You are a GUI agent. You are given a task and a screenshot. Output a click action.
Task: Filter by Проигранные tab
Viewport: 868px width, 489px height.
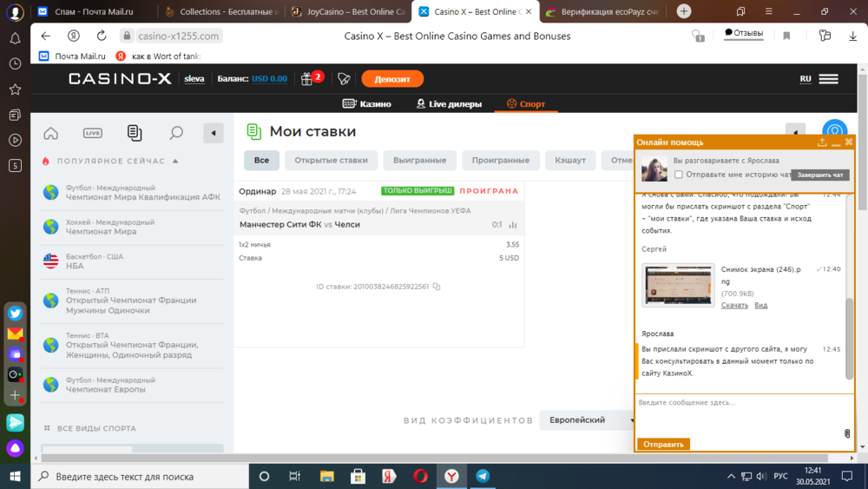click(x=501, y=160)
